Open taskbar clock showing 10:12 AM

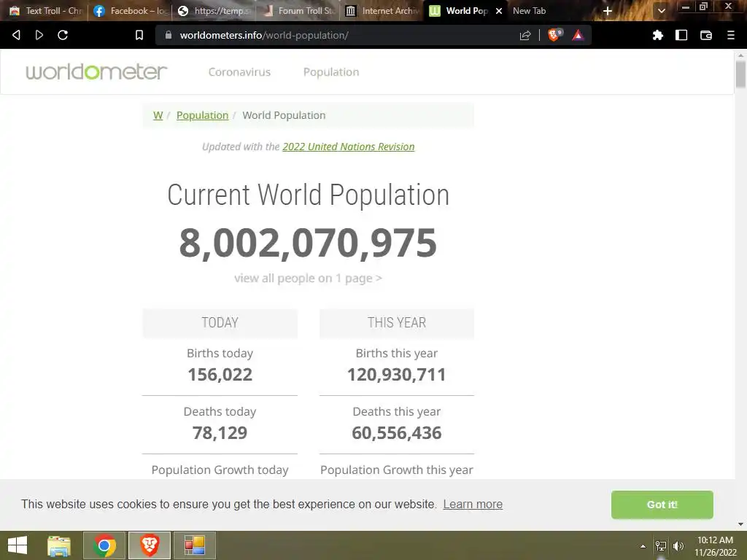tap(715, 546)
